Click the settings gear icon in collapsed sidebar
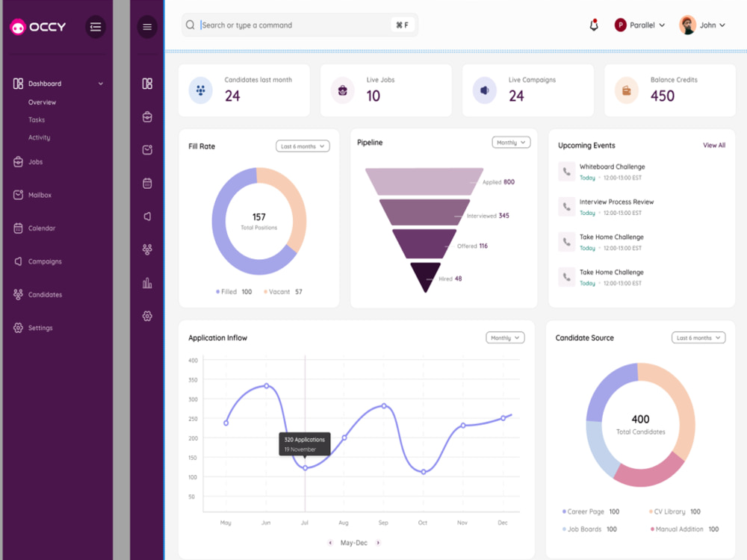Screen dimensions: 747x560 tap(147, 316)
